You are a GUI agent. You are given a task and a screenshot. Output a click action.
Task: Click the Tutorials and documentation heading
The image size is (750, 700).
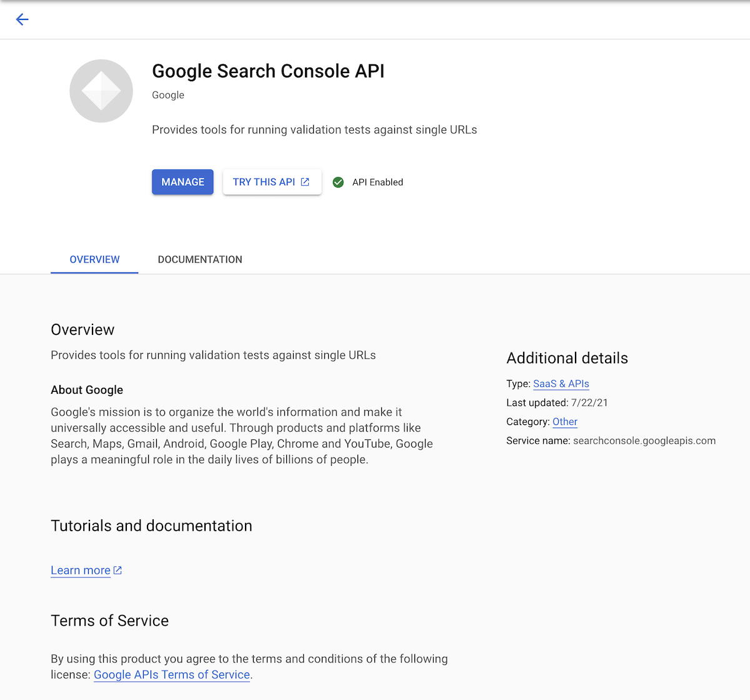151,526
